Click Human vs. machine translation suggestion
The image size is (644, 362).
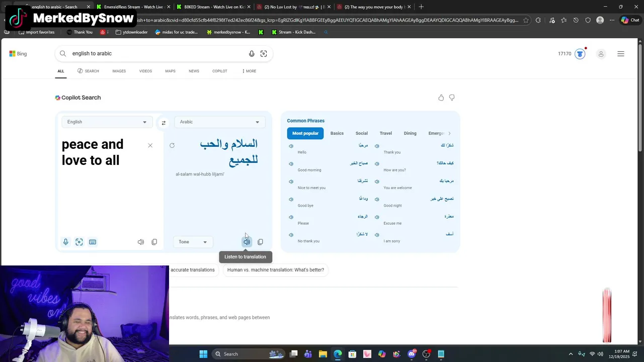point(276,270)
